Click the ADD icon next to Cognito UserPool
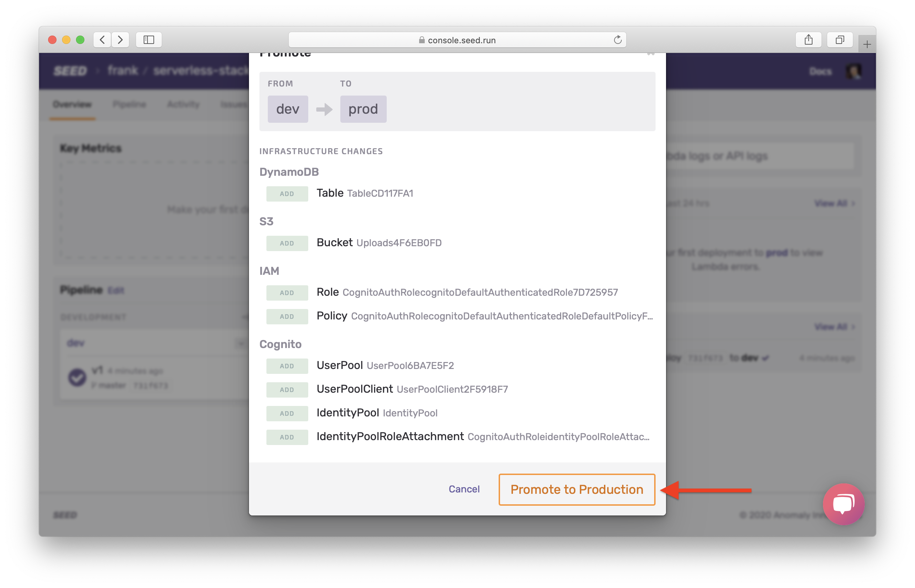The height and width of the screenshot is (588, 915). pyautogui.click(x=287, y=365)
